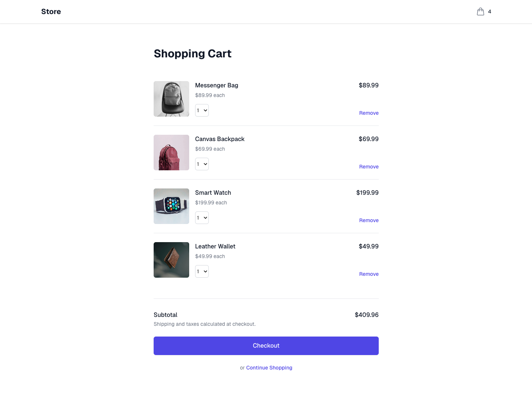Open the Canvas Backpack quantity dropdown
This screenshot has width=532, height=398.
[x=202, y=164]
